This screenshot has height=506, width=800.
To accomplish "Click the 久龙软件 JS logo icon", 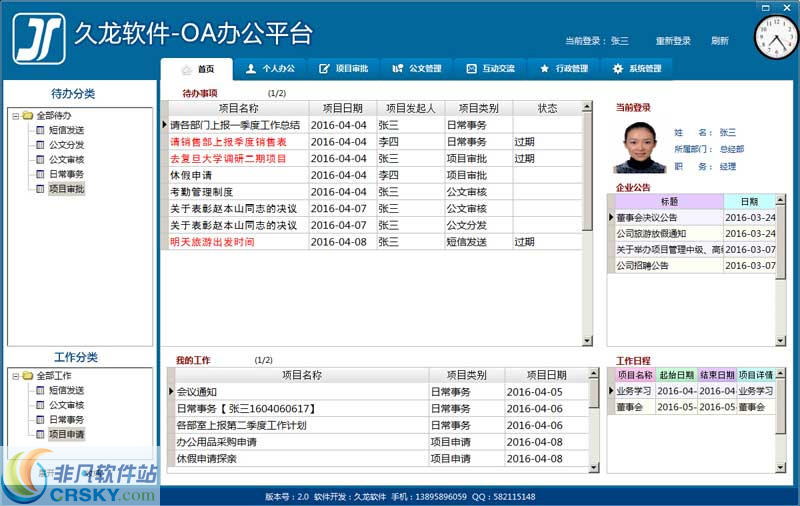I will coord(39,39).
